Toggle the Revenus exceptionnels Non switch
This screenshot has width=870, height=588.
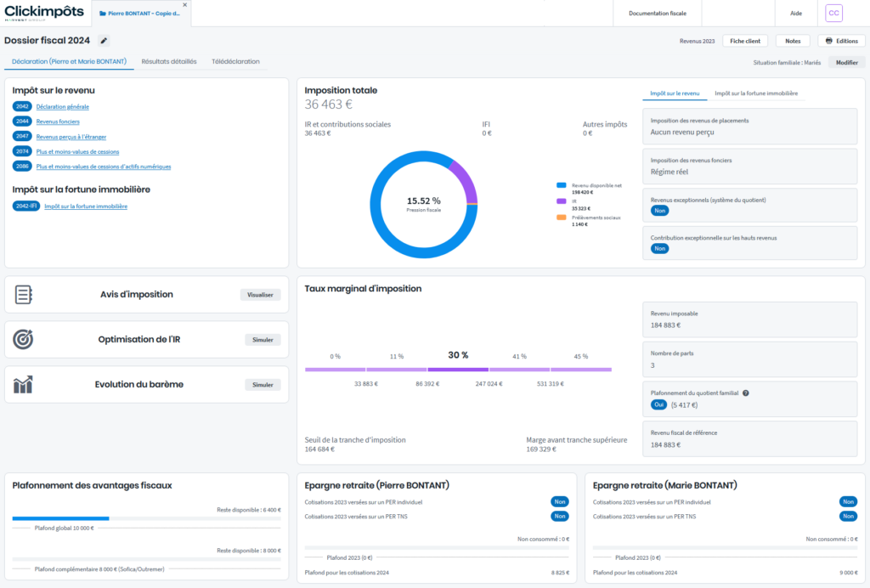[659, 211]
